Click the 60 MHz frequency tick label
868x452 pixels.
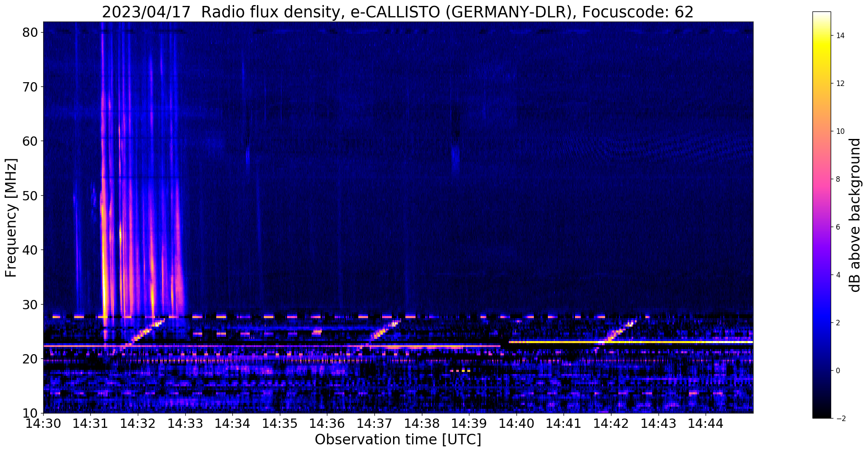click(x=31, y=141)
